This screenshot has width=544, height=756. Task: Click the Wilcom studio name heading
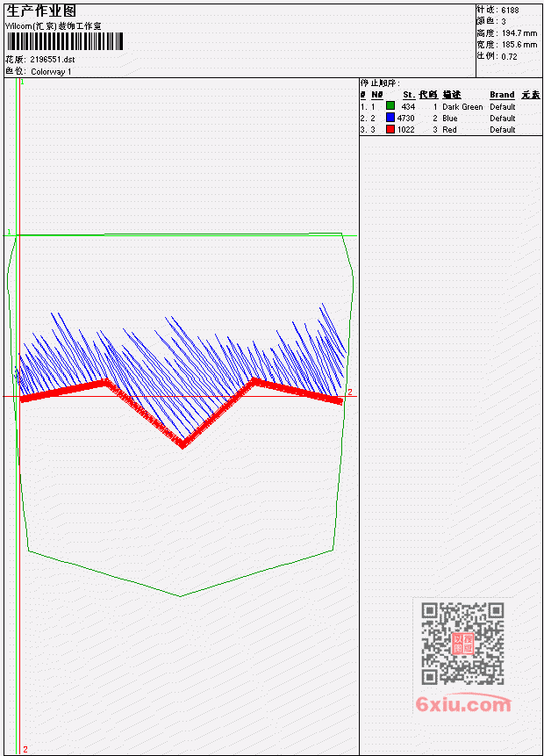[x=54, y=26]
